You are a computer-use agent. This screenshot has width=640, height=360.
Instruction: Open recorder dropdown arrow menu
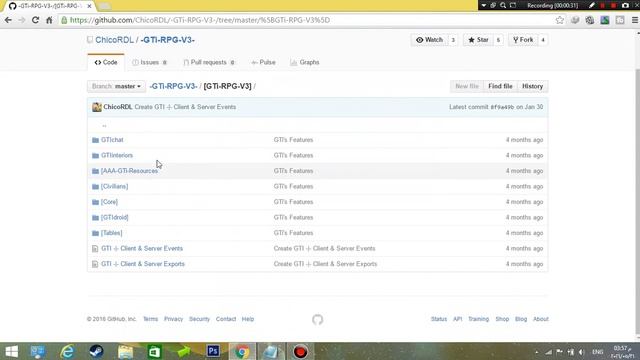483,5
